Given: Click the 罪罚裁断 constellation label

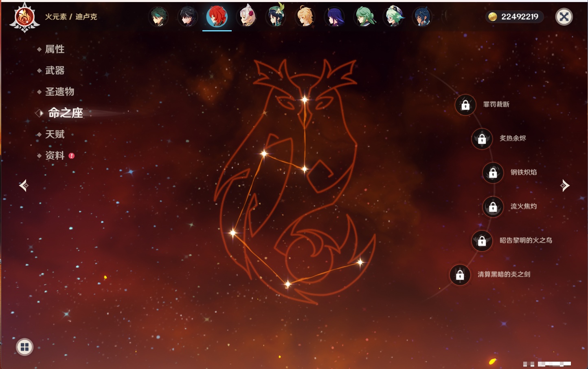Looking at the screenshot, I should click(496, 104).
